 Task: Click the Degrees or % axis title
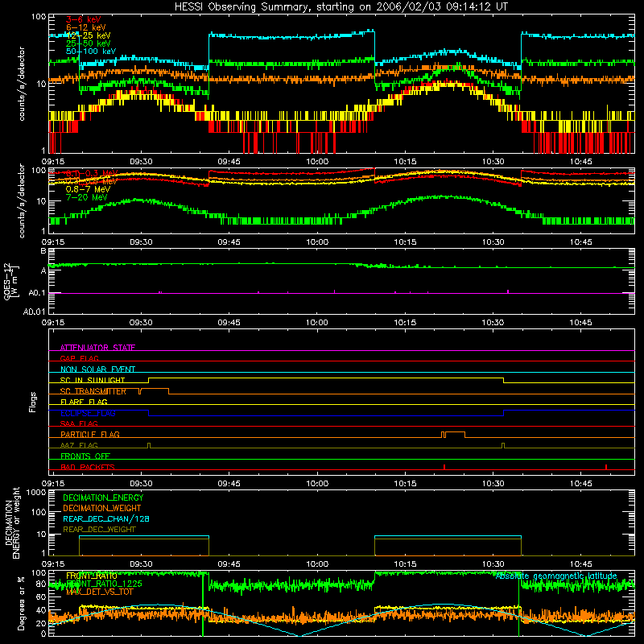21,603
